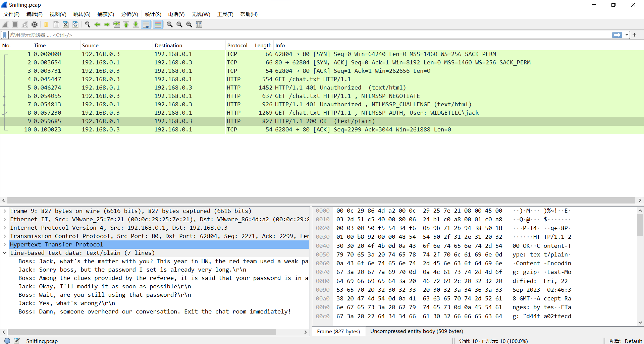Open a capture file with folder icon
The image size is (644, 344).
(x=46, y=24)
